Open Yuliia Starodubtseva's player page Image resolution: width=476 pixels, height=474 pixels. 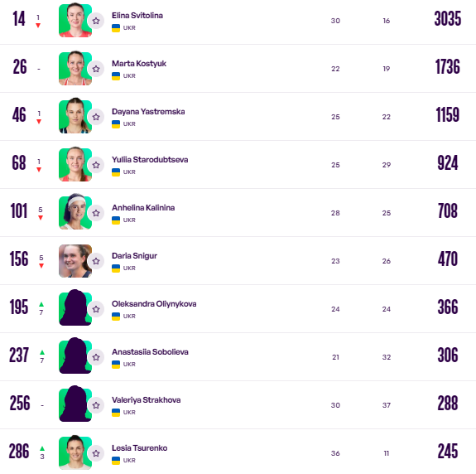[150, 159]
